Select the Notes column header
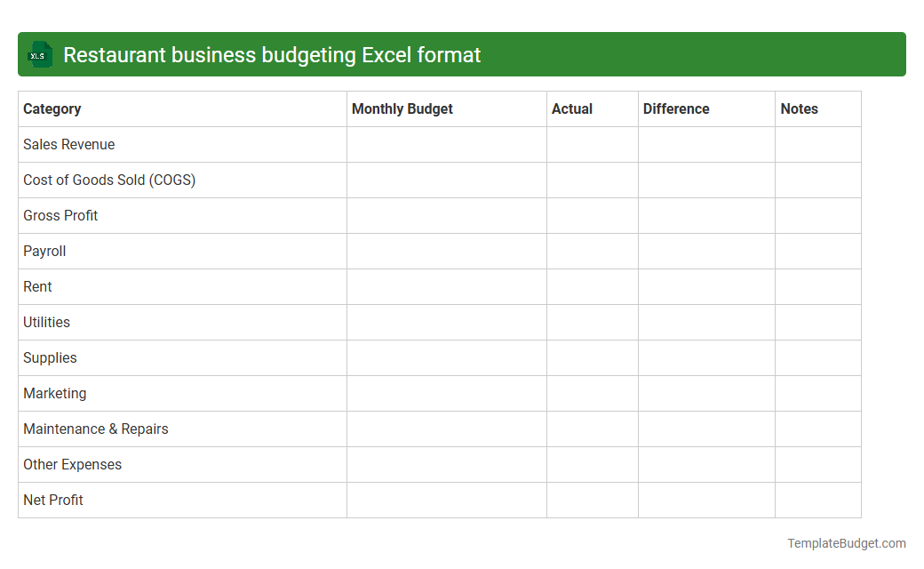The width and height of the screenshot is (924, 569). point(799,108)
